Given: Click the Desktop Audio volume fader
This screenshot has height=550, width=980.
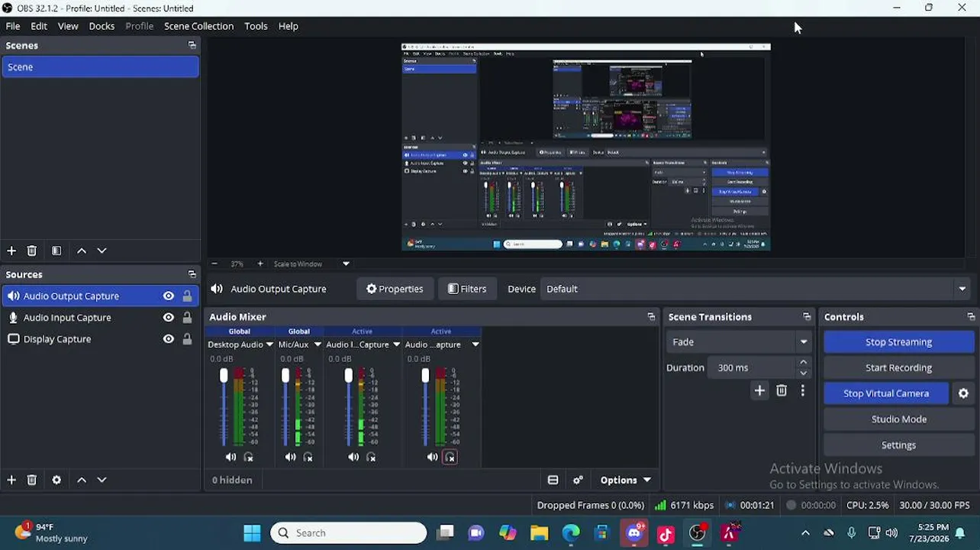Looking at the screenshot, I should click(224, 376).
